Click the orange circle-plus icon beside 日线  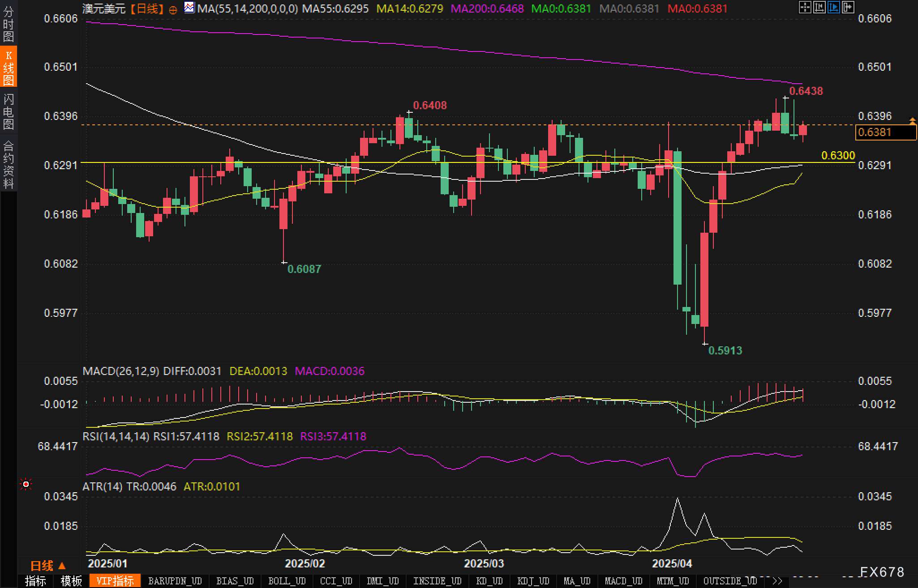pos(173,9)
